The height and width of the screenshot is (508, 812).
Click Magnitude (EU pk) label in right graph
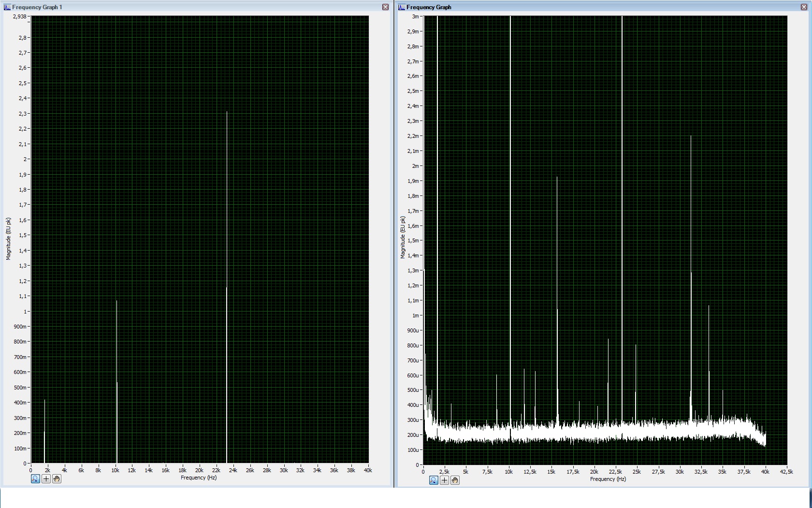403,237
